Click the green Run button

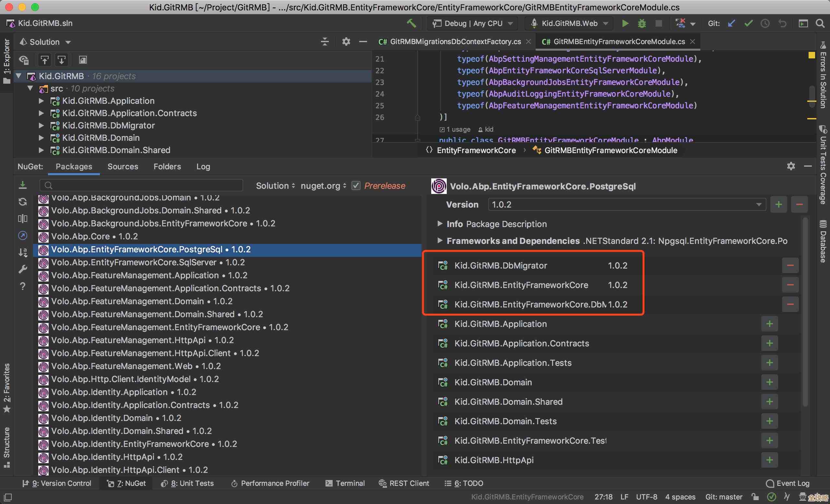click(625, 23)
